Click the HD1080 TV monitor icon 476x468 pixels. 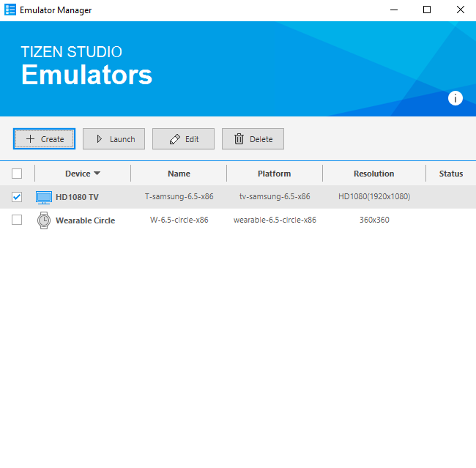click(x=44, y=197)
